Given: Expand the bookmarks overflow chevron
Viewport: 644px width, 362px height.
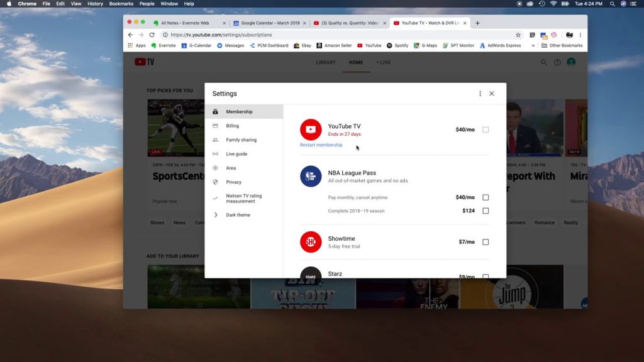Looking at the screenshot, I should coord(533,46).
